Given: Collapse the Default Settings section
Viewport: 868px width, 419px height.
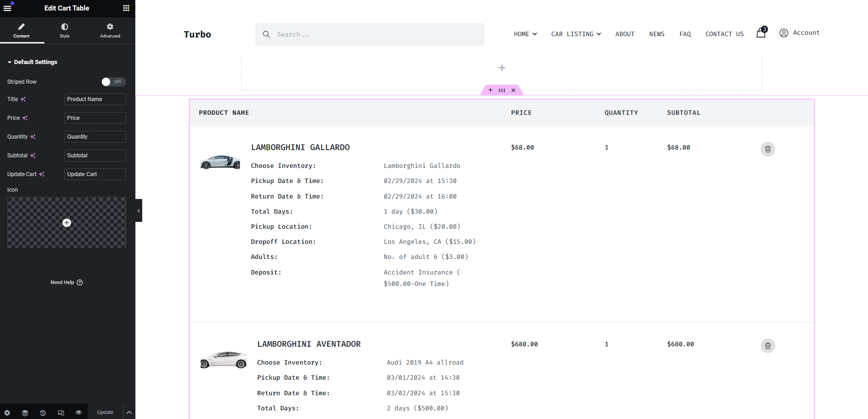Looking at the screenshot, I should [32, 62].
